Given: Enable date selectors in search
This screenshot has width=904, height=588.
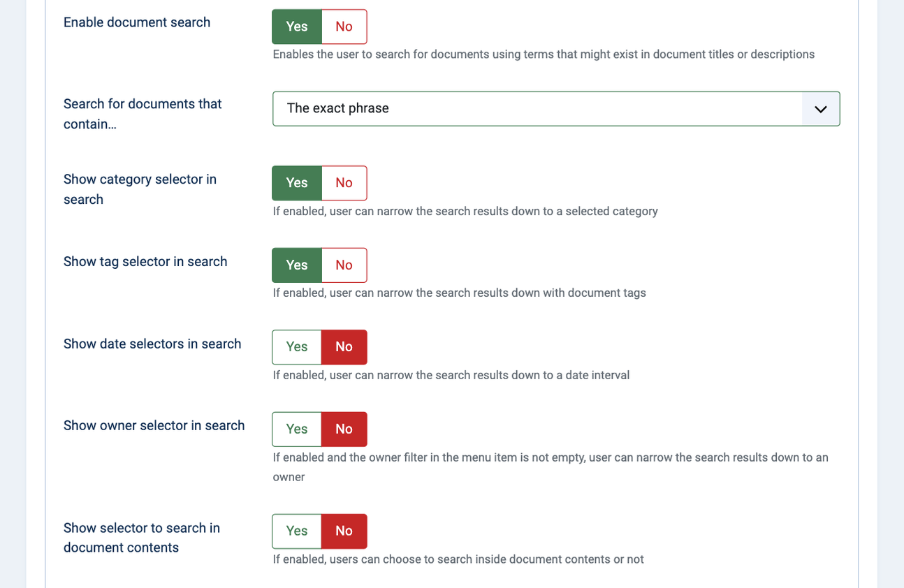Looking at the screenshot, I should click(297, 347).
